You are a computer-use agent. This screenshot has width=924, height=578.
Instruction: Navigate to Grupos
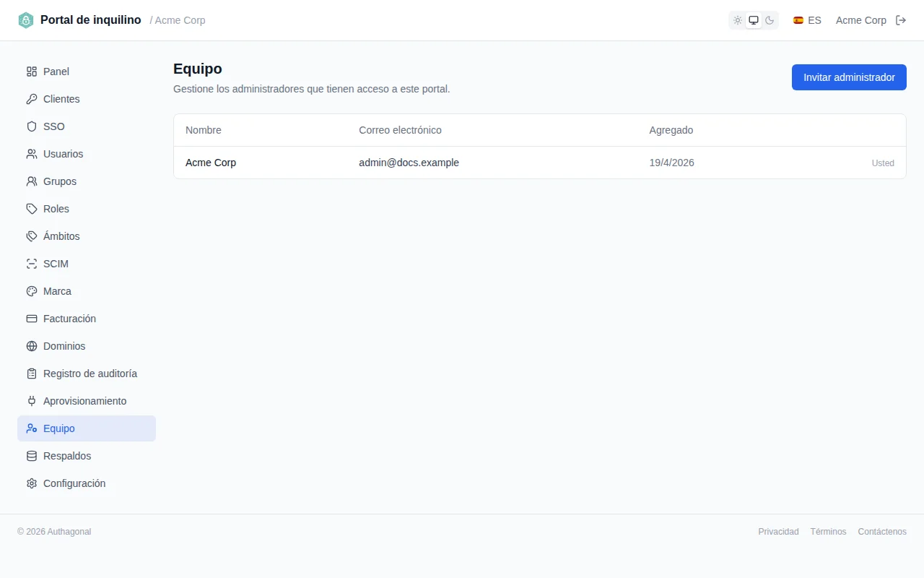tap(87, 181)
